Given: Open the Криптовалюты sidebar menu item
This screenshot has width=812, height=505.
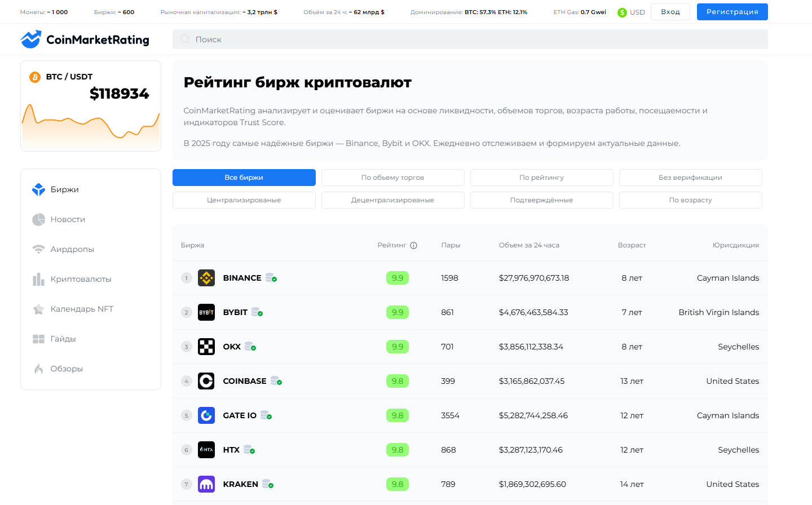Looking at the screenshot, I should 91,279.
